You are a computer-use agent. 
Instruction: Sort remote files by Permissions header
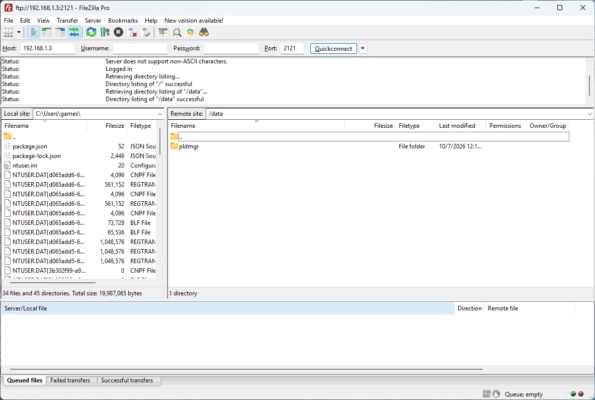[506, 126]
